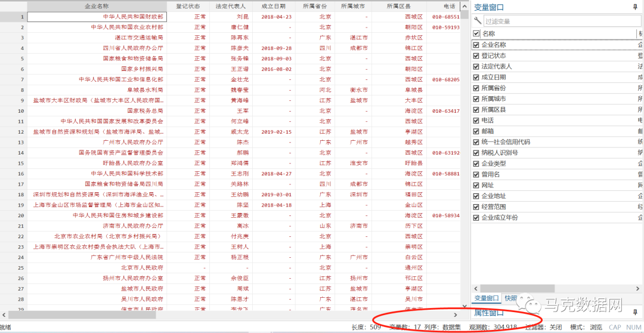Click the wrench filter icon in variable window
The width and height of the screenshot is (644, 333).
pyautogui.click(x=478, y=20)
